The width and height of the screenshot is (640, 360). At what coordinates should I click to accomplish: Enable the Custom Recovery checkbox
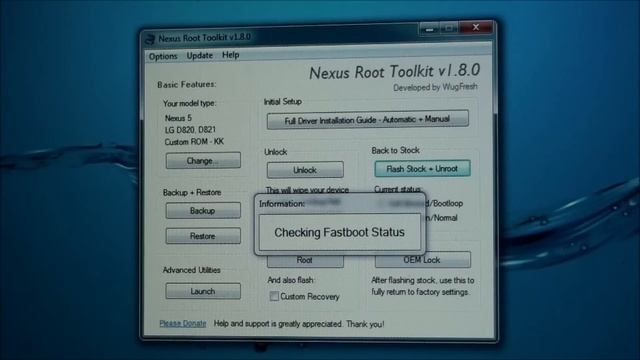tap(274, 296)
